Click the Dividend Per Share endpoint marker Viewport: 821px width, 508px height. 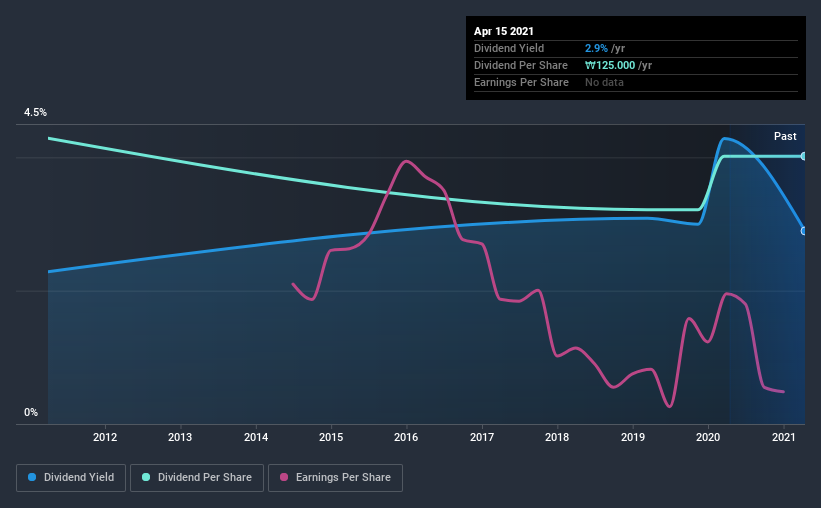coord(803,156)
